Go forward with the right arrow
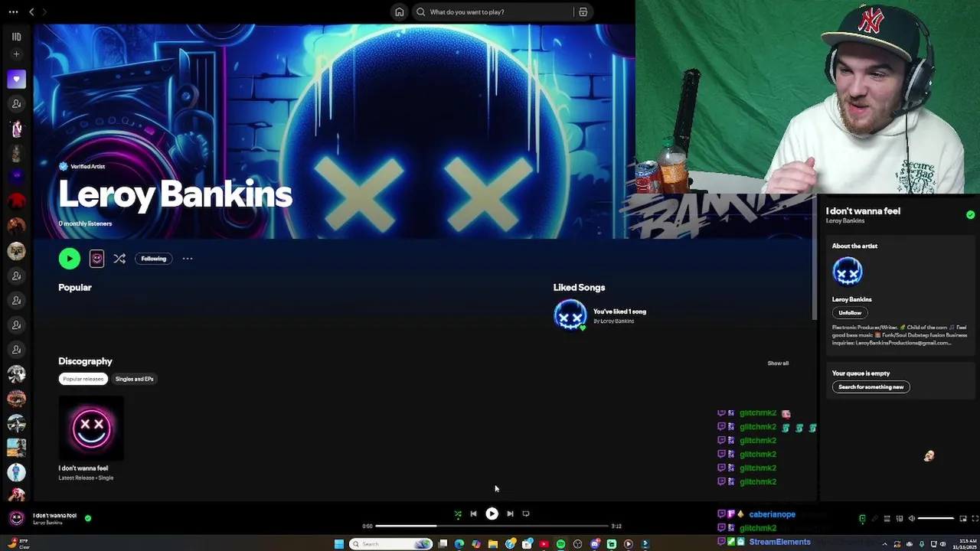This screenshot has height=551, width=980. 44,12
